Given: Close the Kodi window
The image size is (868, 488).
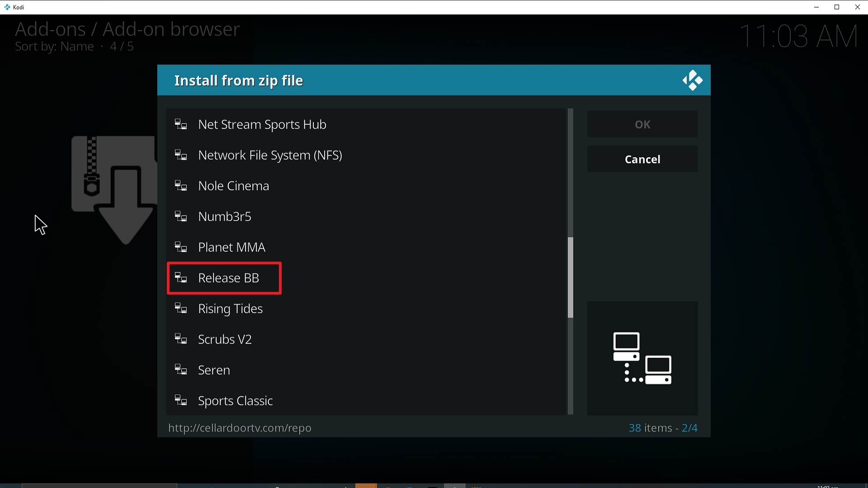Looking at the screenshot, I should pyautogui.click(x=858, y=7).
